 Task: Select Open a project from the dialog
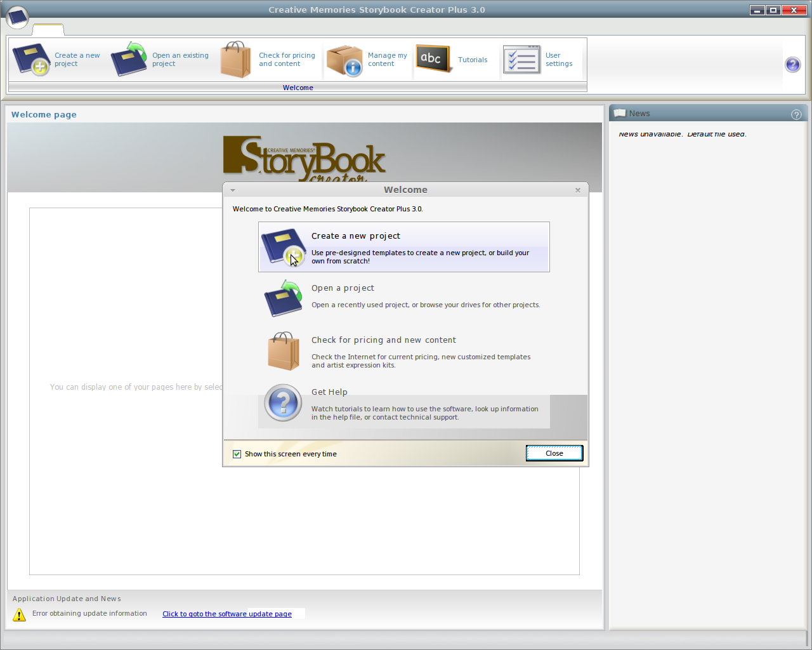[x=403, y=297]
